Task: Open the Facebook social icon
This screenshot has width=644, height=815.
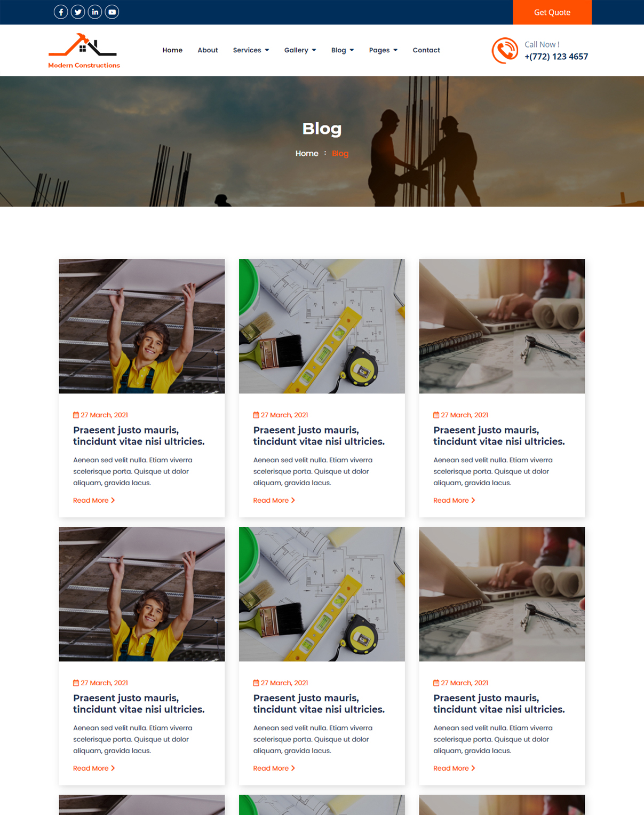Action: 61,12
